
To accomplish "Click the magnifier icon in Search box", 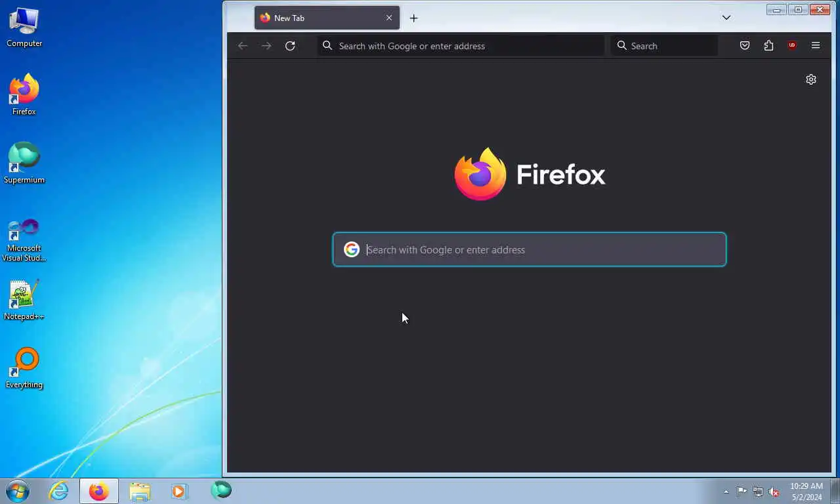I will pyautogui.click(x=622, y=46).
